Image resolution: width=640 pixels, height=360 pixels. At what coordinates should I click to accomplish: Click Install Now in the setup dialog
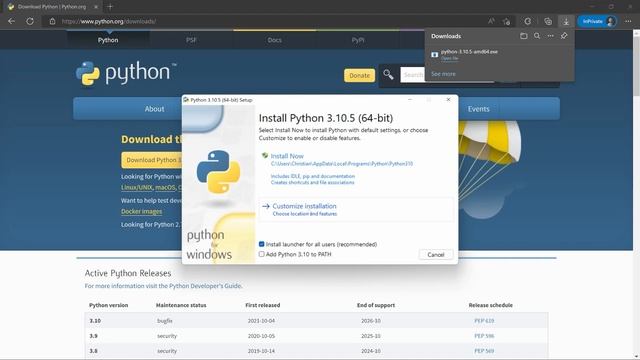point(287,156)
